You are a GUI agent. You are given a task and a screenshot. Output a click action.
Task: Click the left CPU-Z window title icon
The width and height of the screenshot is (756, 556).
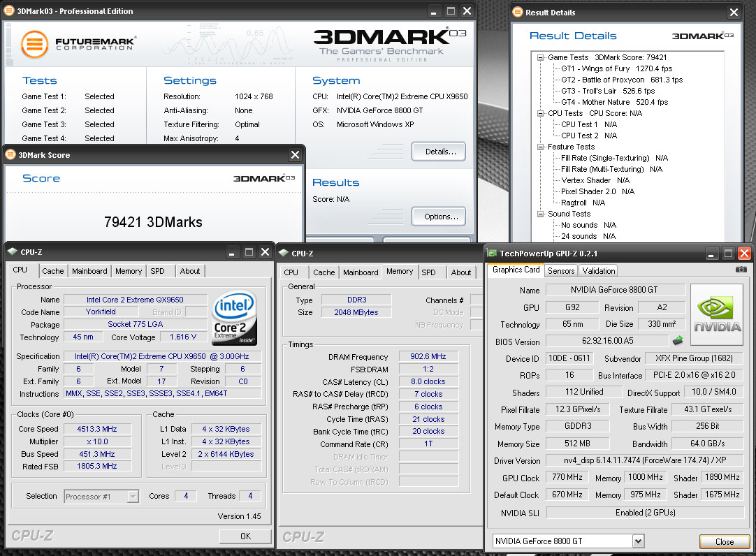(13, 251)
